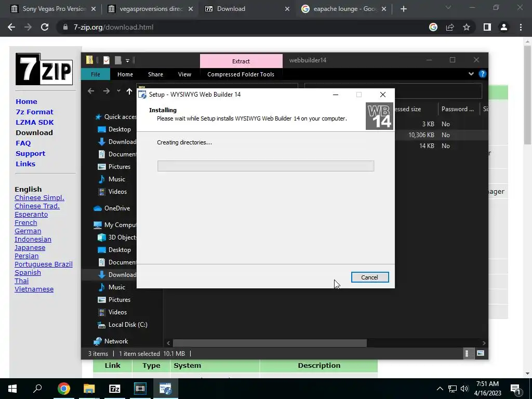Switch to large icons view layout
532x399 pixels.
tap(481, 353)
